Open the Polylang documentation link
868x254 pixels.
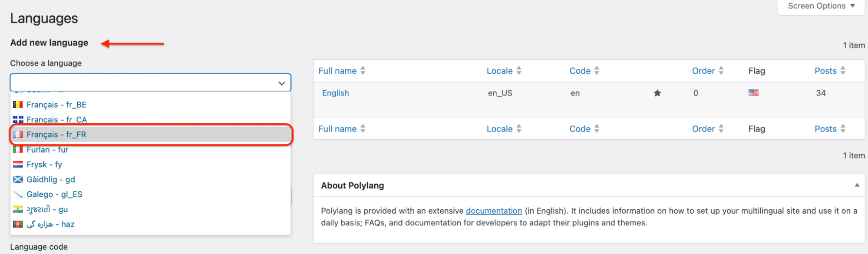(x=494, y=211)
